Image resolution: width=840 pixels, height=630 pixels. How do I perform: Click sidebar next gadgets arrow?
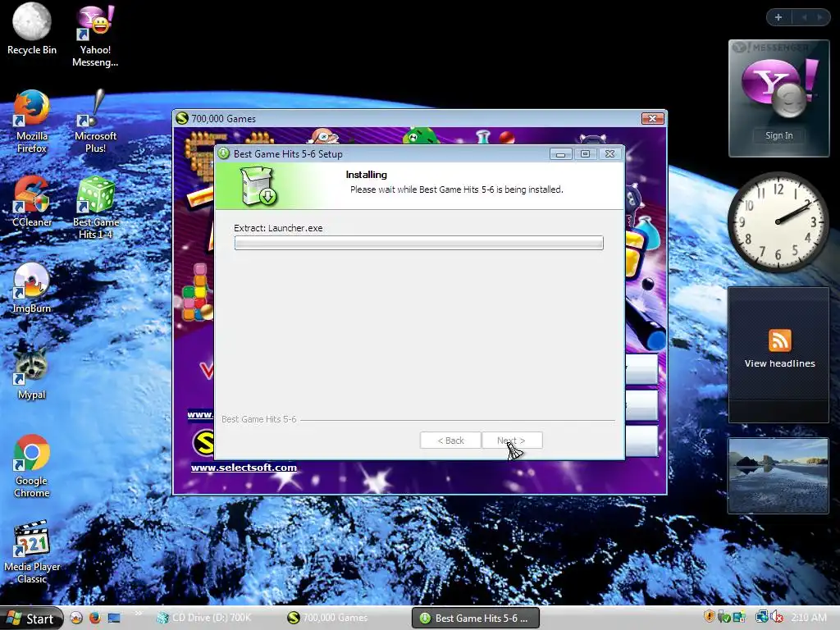(819, 17)
